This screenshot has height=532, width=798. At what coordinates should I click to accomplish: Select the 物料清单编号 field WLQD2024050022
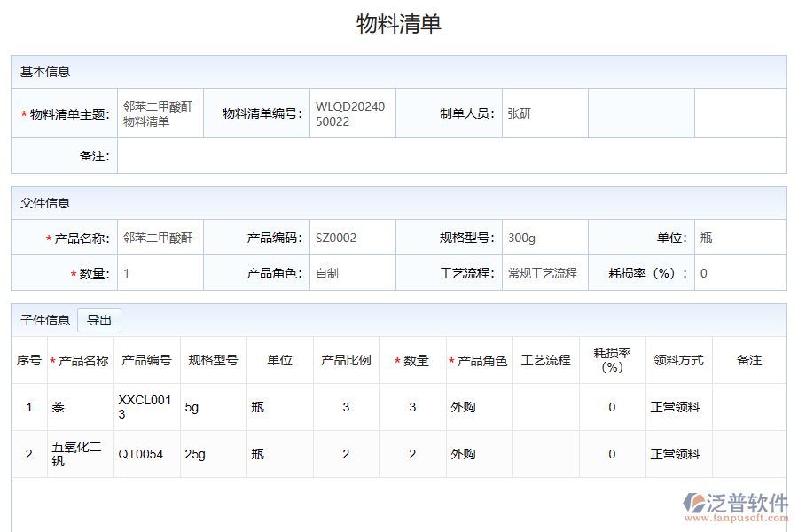(352, 113)
